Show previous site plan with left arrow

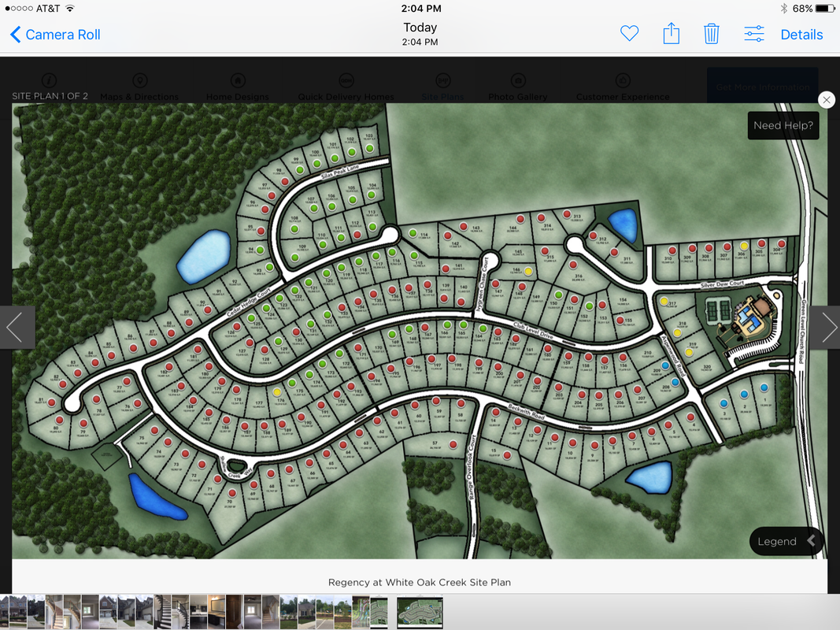point(16,327)
